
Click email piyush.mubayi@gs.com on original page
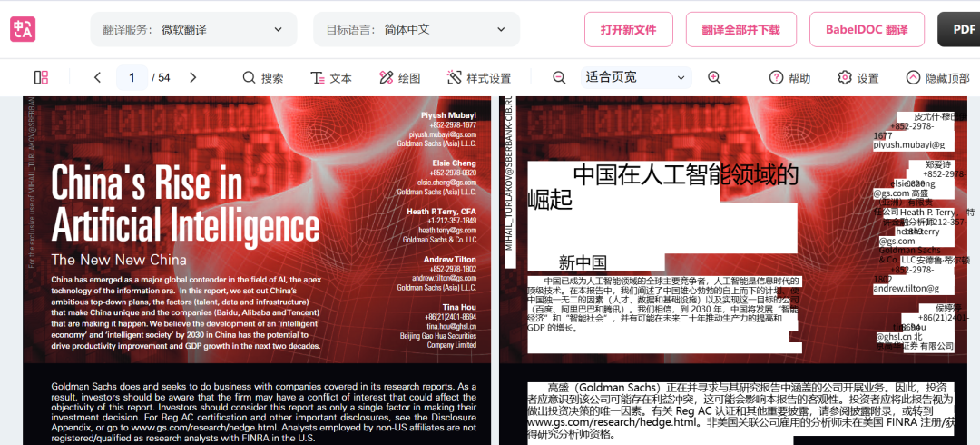tap(443, 134)
